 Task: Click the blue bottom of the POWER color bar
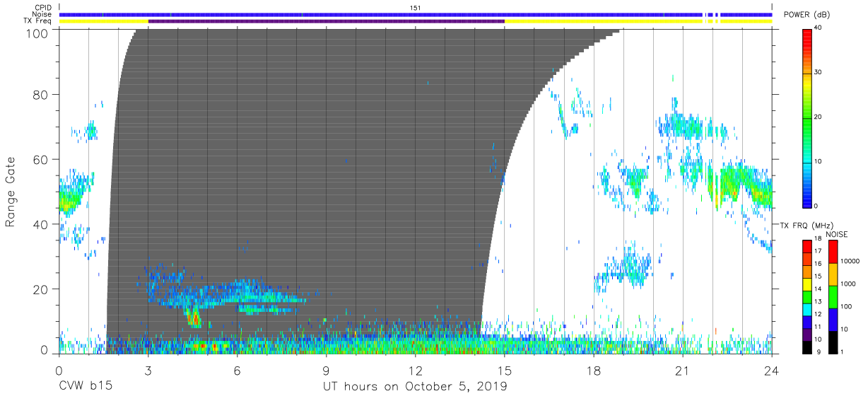pos(807,200)
